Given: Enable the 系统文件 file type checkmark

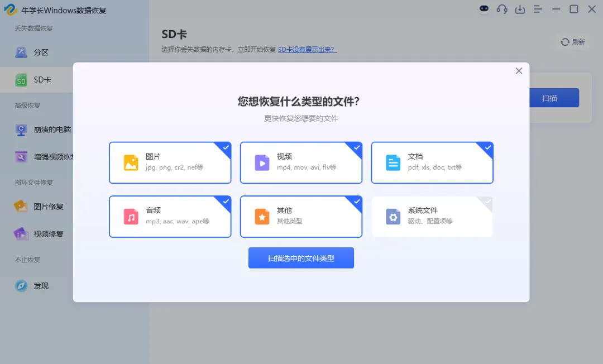Looking at the screenshot, I should (487, 202).
